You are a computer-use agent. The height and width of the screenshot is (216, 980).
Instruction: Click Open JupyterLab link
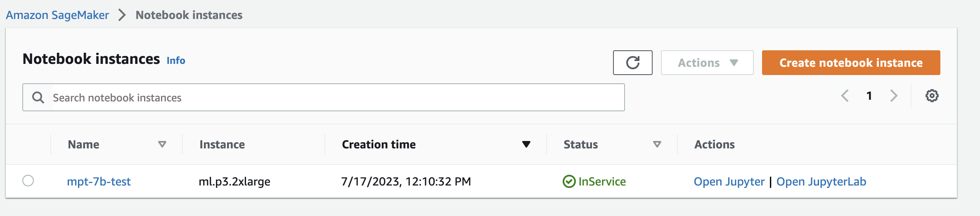click(x=821, y=182)
